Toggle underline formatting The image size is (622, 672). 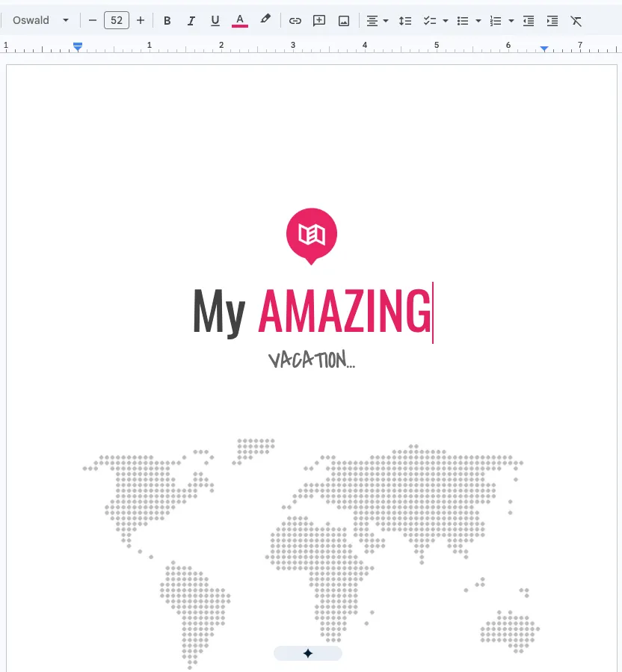coord(215,21)
